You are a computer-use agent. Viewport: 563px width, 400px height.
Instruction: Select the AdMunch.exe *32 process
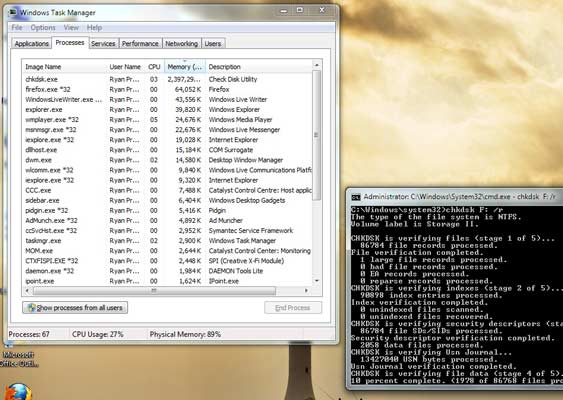pos(167,220)
